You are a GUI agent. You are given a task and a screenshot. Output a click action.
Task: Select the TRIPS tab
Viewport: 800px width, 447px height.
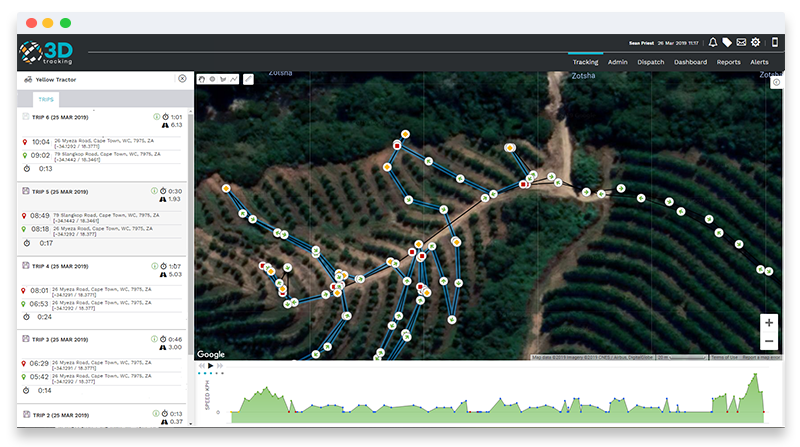47,100
